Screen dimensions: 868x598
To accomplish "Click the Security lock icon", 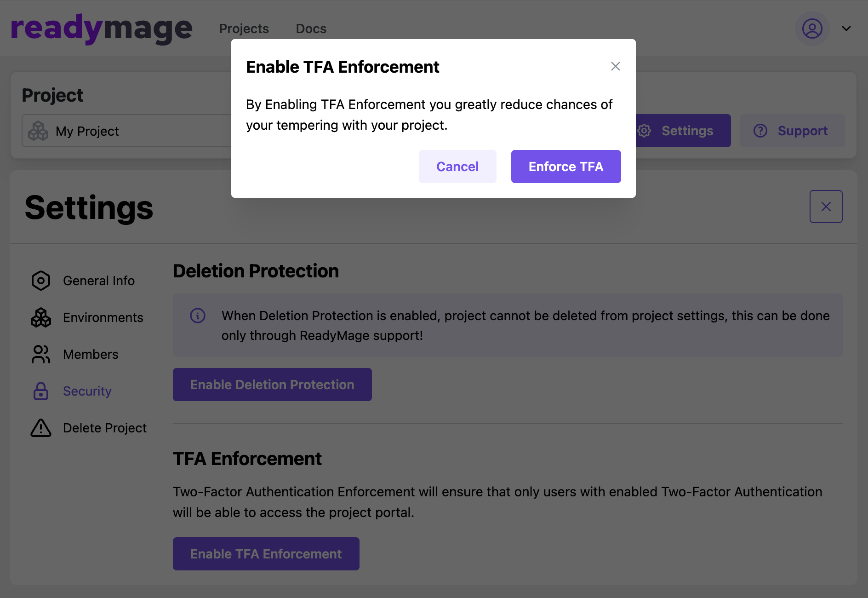I will click(x=41, y=391).
